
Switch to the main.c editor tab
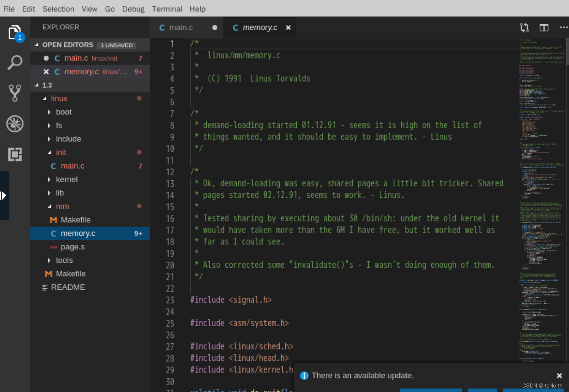186,27
